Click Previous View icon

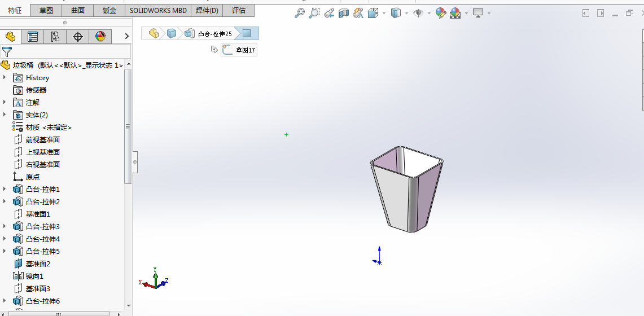pos(328,13)
